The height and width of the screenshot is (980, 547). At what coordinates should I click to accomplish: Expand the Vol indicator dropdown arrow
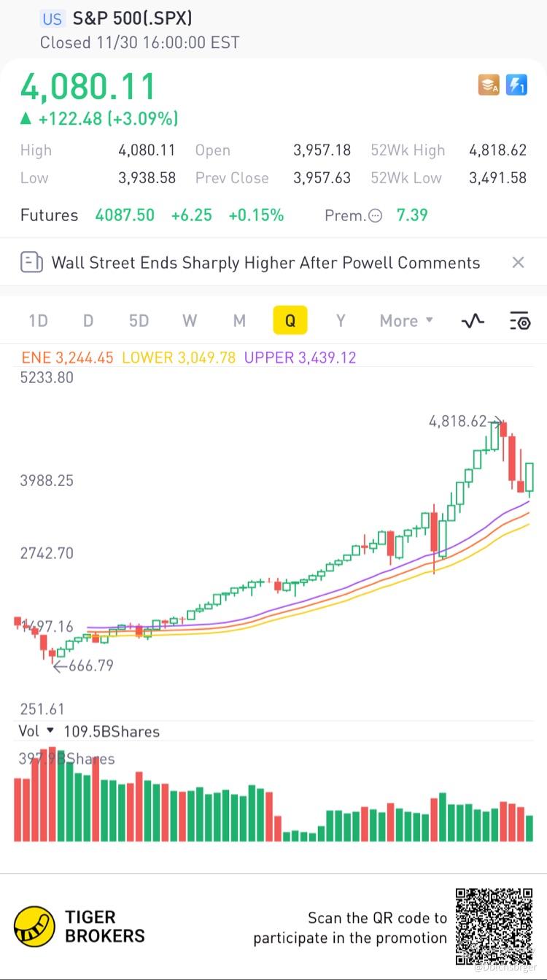(x=50, y=730)
